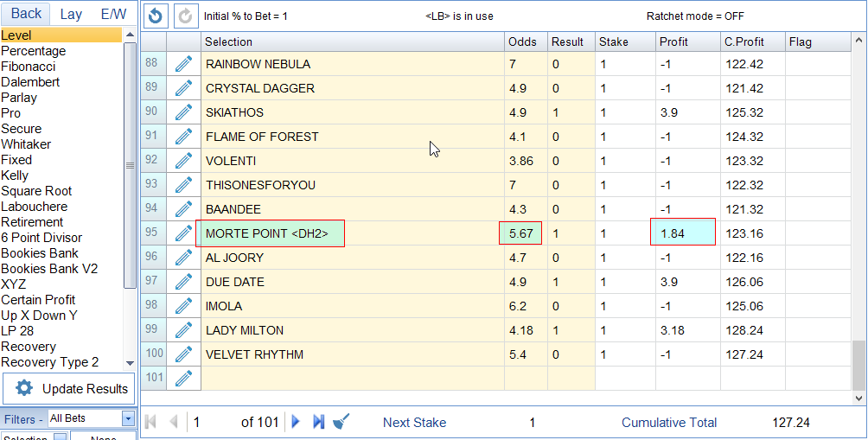Image resolution: width=868 pixels, height=440 pixels.
Task: Click the Odds column header
Action: point(522,41)
